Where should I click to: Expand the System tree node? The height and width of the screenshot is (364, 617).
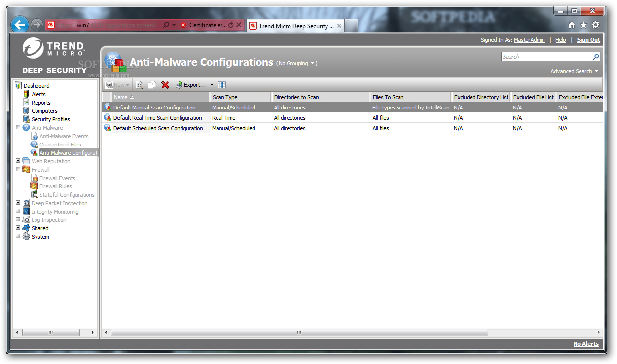(18, 236)
